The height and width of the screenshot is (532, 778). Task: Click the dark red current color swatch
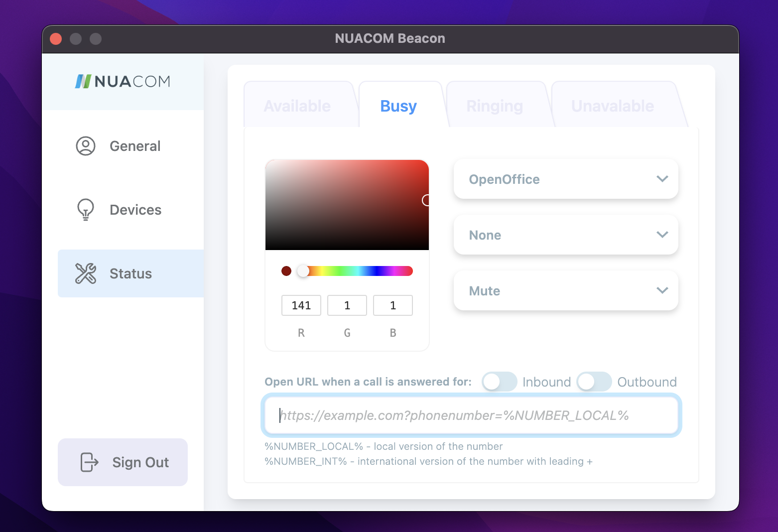[286, 271]
